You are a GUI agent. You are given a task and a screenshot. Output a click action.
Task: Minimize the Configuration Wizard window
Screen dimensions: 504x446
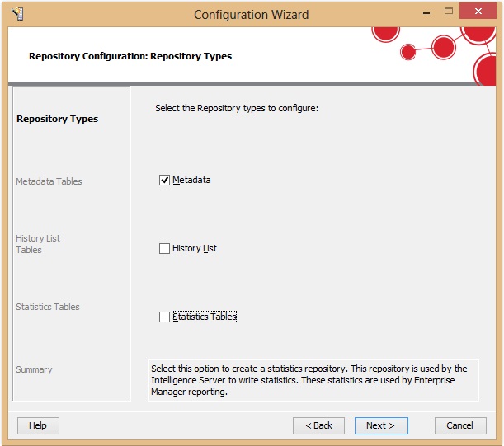(426, 13)
